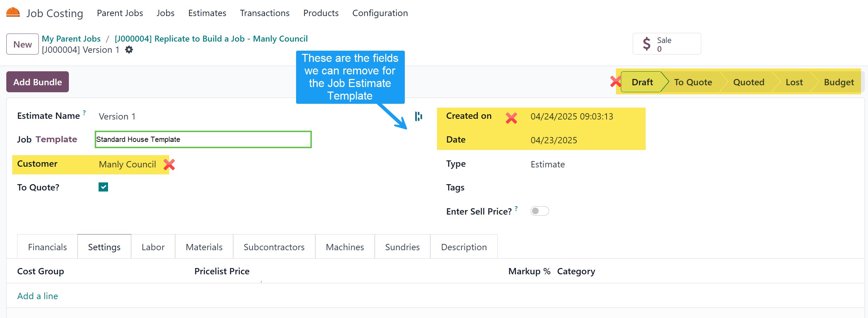Uncheck the To Quote? checkbox
Viewport: 868px width, 318px height.
(x=103, y=187)
